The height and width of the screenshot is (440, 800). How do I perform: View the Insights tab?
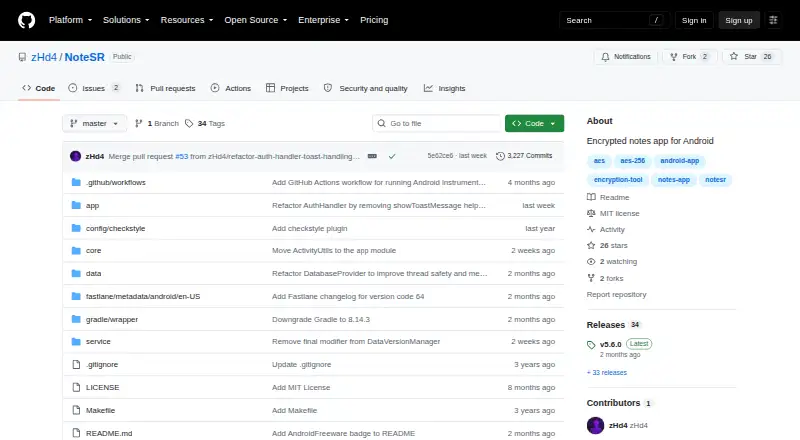[444, 88]
